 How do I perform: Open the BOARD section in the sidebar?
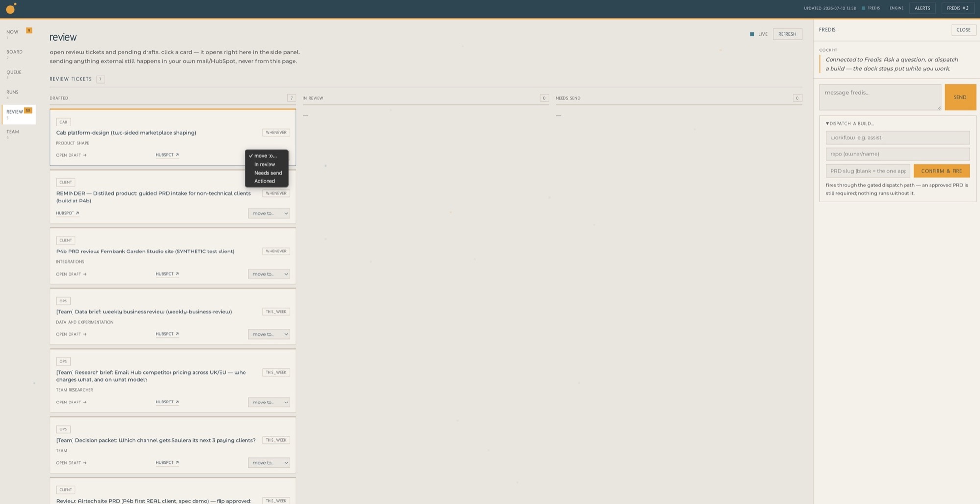coord(14,52)
